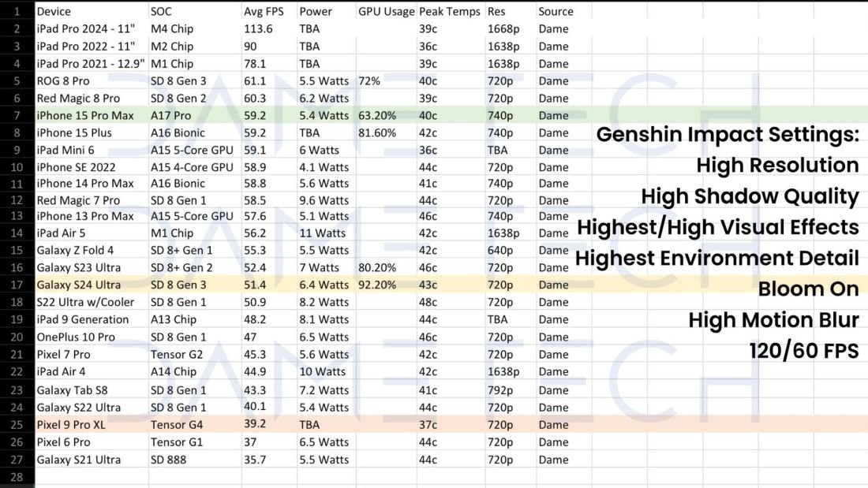Click the 'Red Magic 7 Pro' cell
This screenshot has width=868, height=488.
(92, 200)
